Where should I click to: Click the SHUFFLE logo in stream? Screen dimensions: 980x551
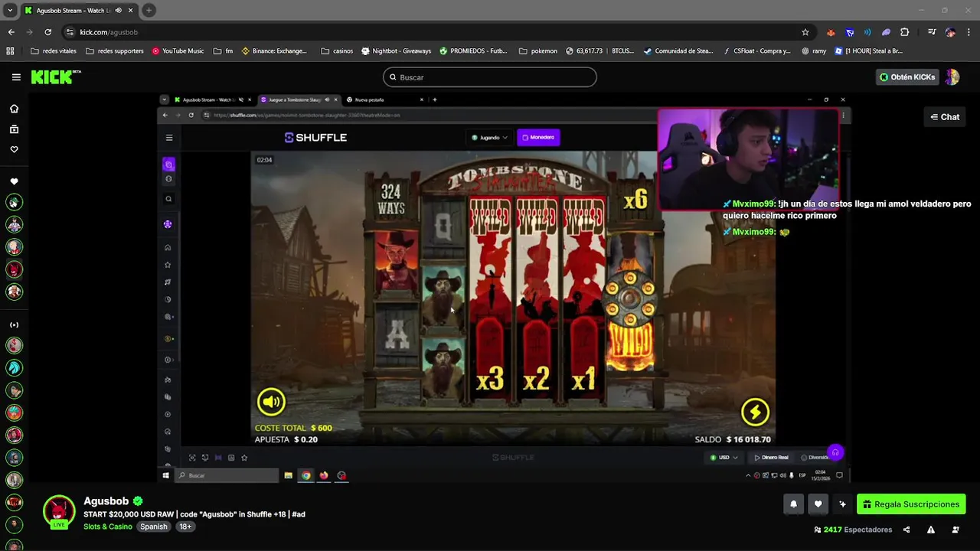[x=315, y=138]
